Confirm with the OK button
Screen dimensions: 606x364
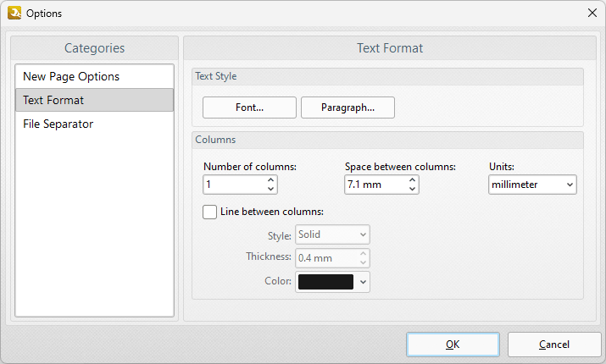[453, 345]
